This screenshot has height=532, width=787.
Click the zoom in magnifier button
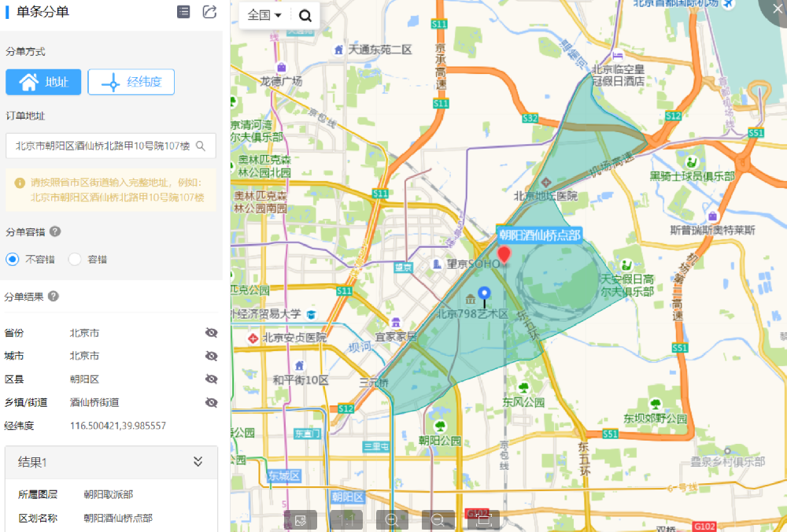(391, 520)
